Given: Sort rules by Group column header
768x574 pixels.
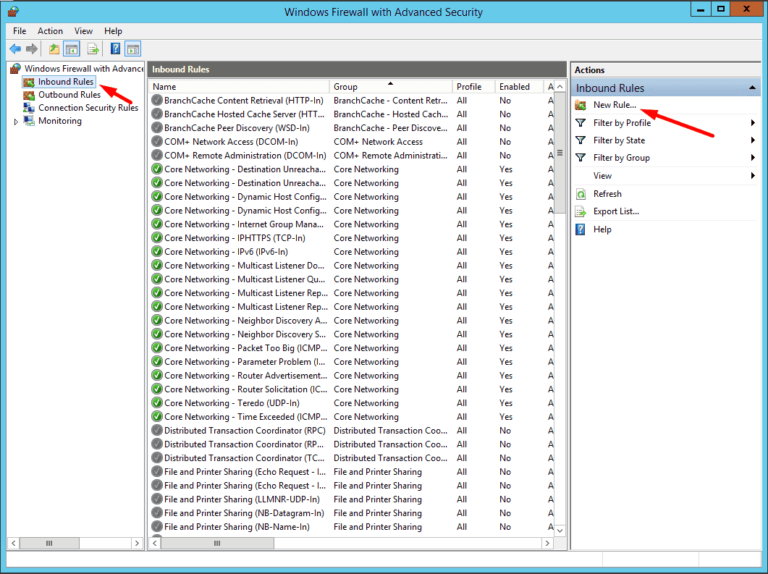Looking at the screenshot, I should [391, 87].
